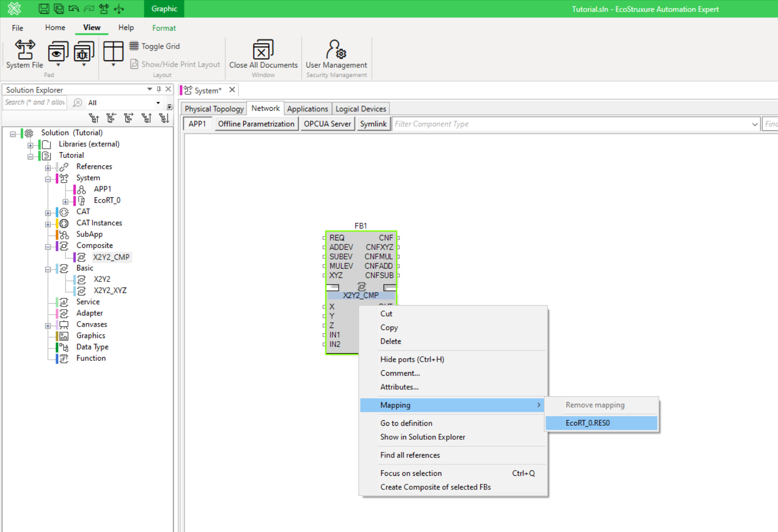Click the Symlink button
778x532 pixels.
[x=373, y=124]
